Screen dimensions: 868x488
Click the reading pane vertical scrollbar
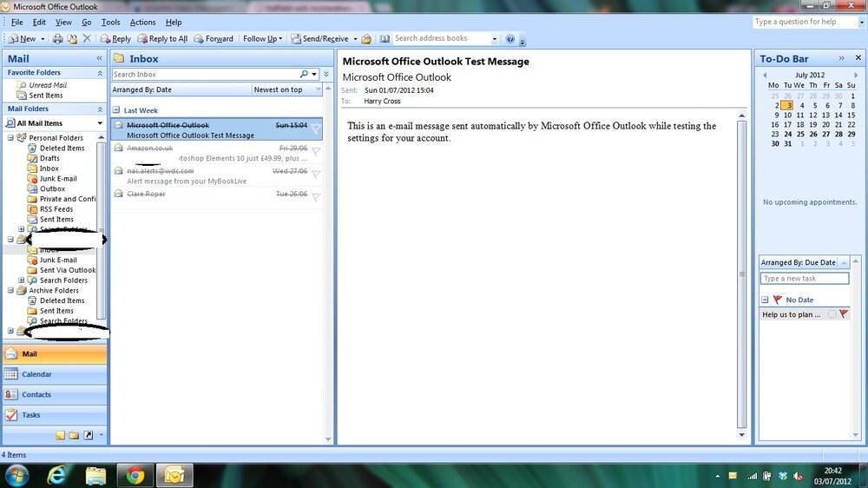(742, 274)
